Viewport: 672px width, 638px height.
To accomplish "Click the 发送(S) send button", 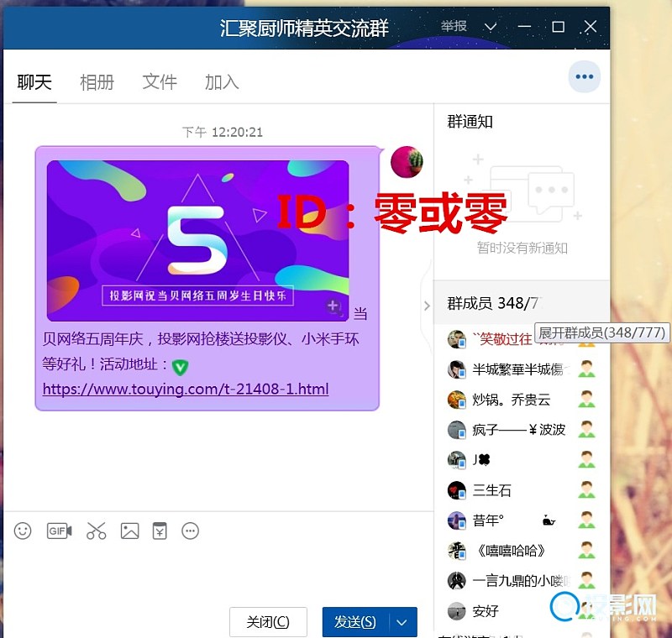I will coord(355,622).
